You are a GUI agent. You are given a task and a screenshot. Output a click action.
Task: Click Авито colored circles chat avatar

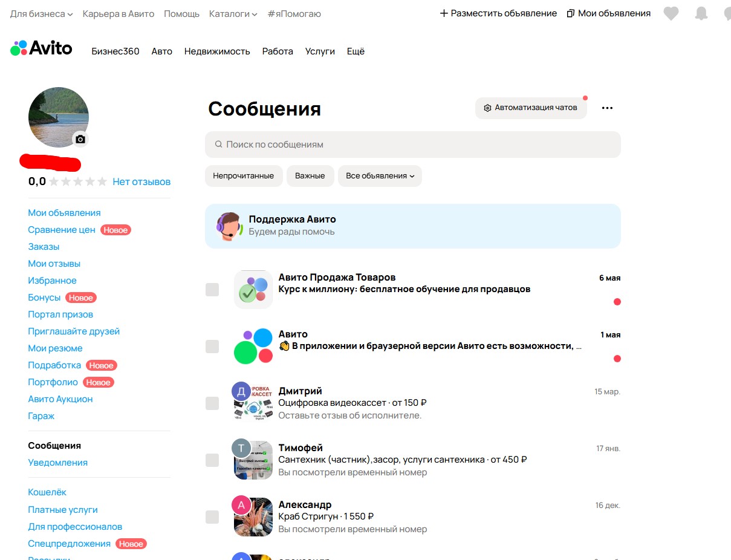[253, 347]
